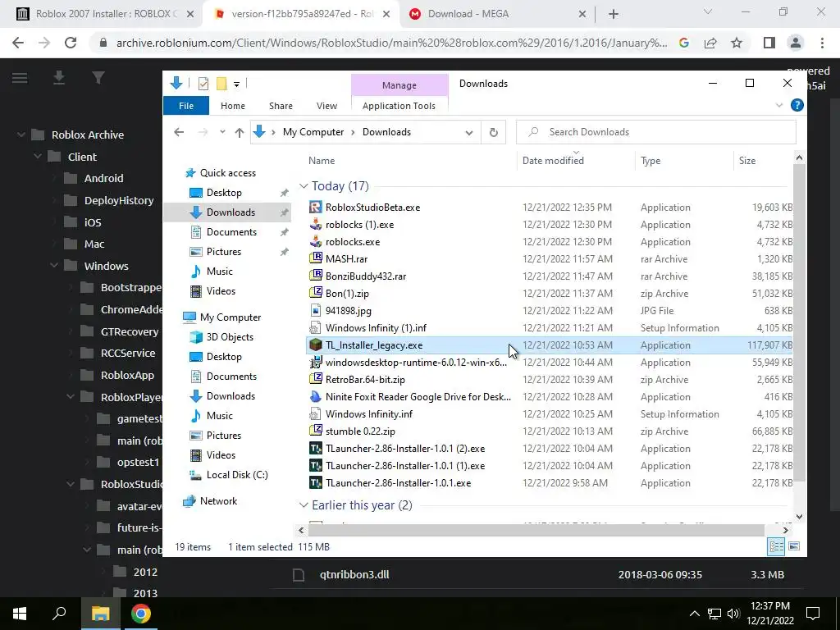Image resolution: width=840 pixels, height=630 pixels.
Task: Click the vertical file list scrollbar
Action: (799, 322)
